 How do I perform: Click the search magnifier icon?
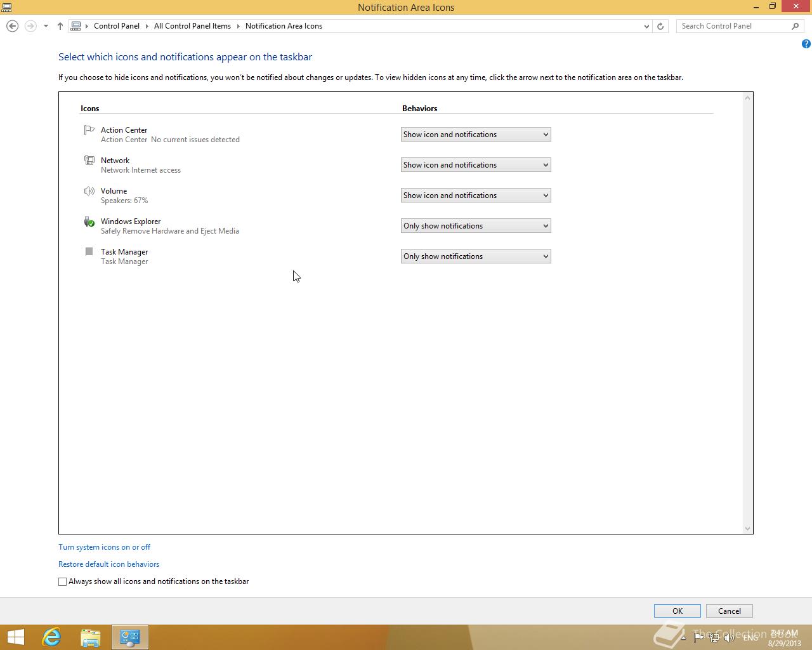click(795, 26)
